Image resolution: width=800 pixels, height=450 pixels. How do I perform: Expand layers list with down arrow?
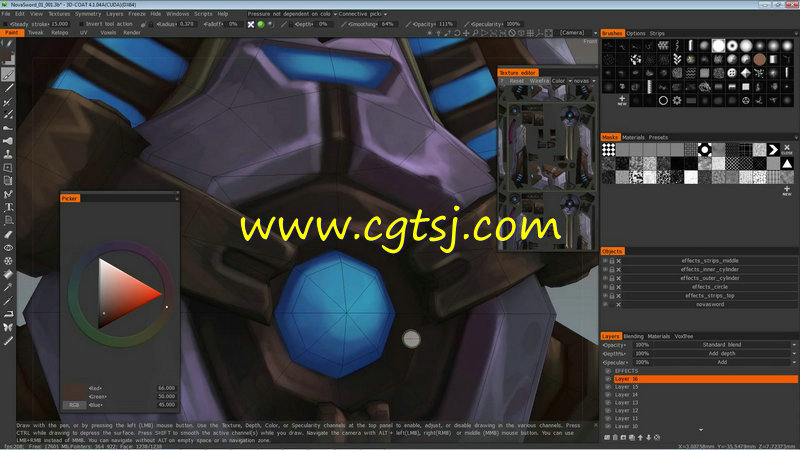click(701, 430)
